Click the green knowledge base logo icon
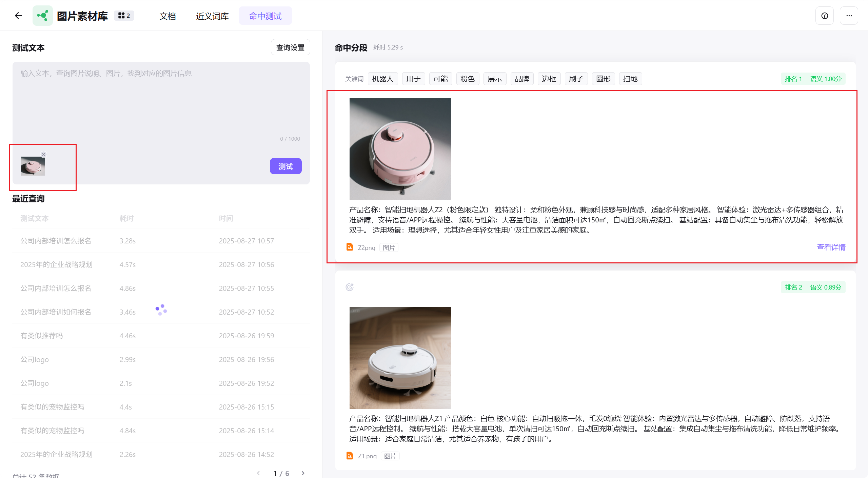 pyautogui.click(x=43, y=16)
